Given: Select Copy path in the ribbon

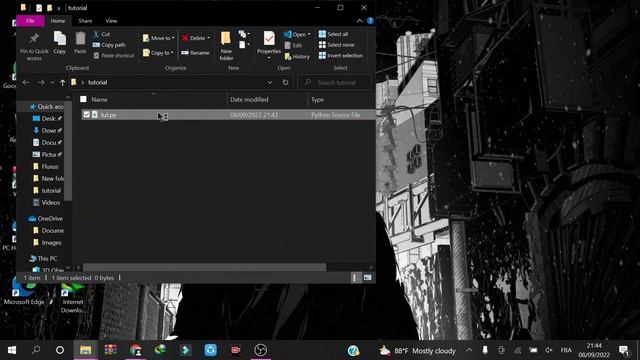Looking at the screenshot, I should point(109,45).
